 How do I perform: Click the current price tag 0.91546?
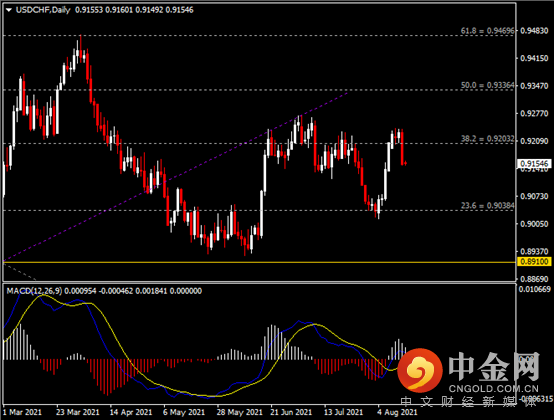point(534,164)
